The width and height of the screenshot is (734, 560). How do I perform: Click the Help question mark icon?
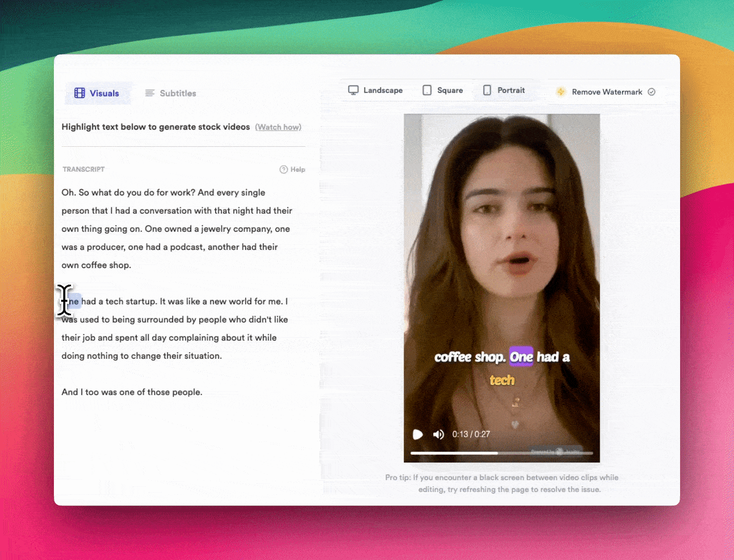tap(284, 170)
